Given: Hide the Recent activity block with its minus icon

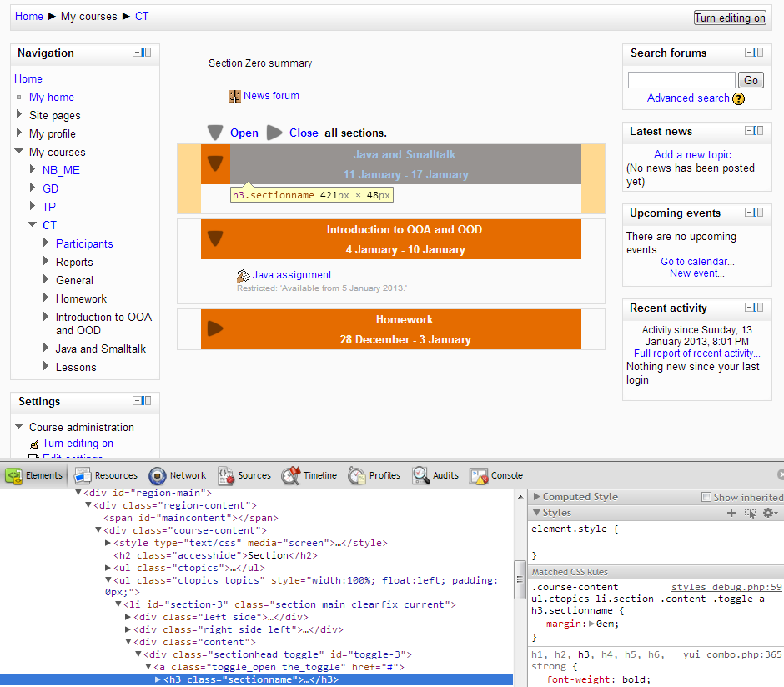Looking at the screenshot, I should click(x=749, y=308).
